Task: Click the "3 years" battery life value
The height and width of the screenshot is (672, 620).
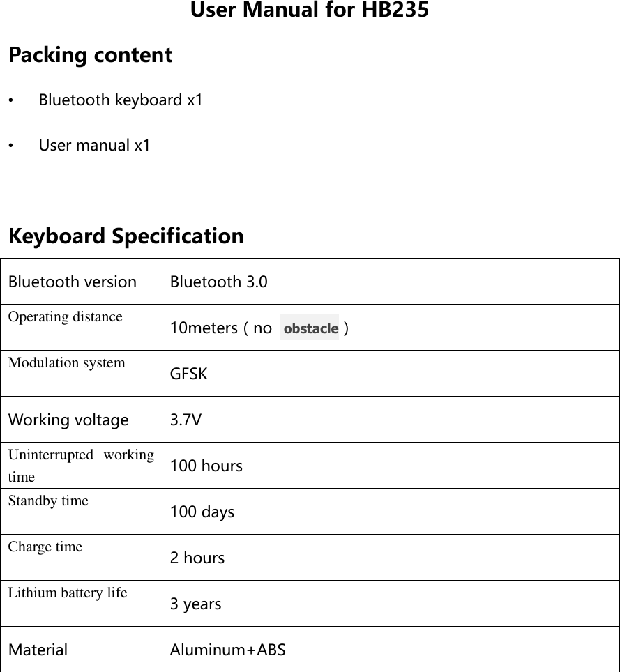Action: click(x=196, y=604)
